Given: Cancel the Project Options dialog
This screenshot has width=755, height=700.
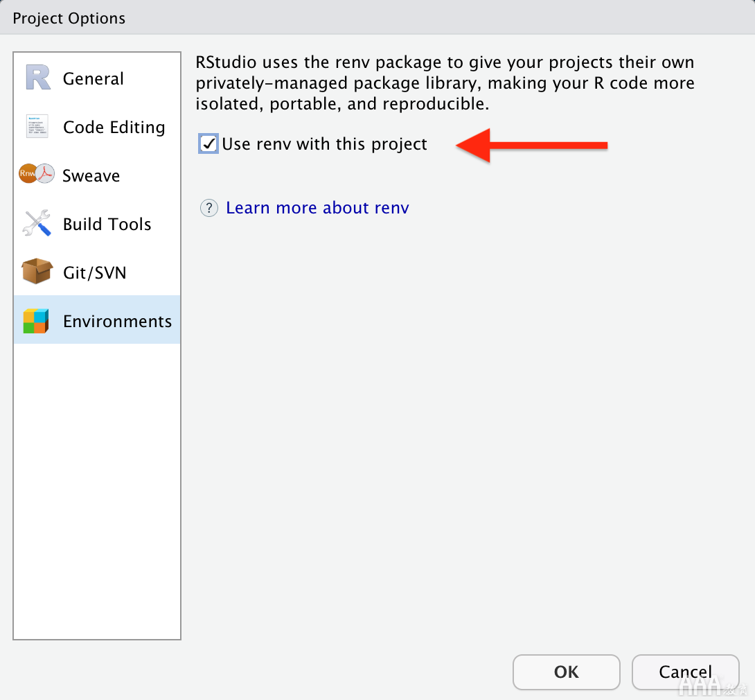Looking at the screenshot, I should 685,672.
